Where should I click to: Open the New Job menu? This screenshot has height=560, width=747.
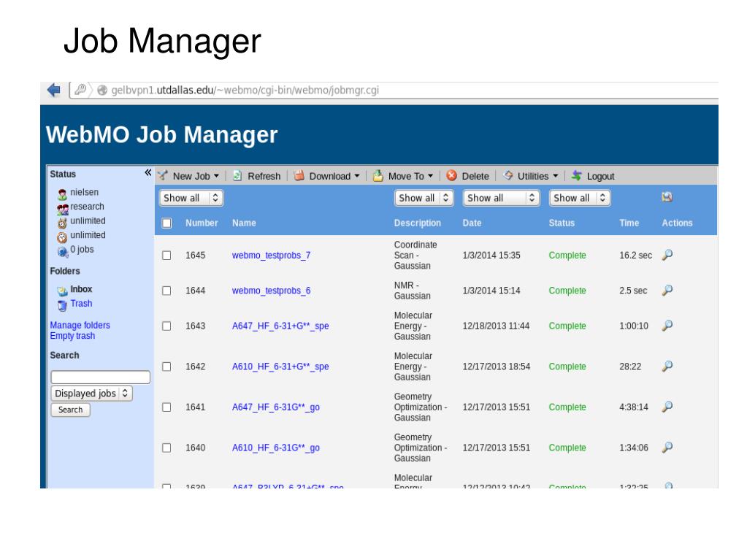click(196, 176)
